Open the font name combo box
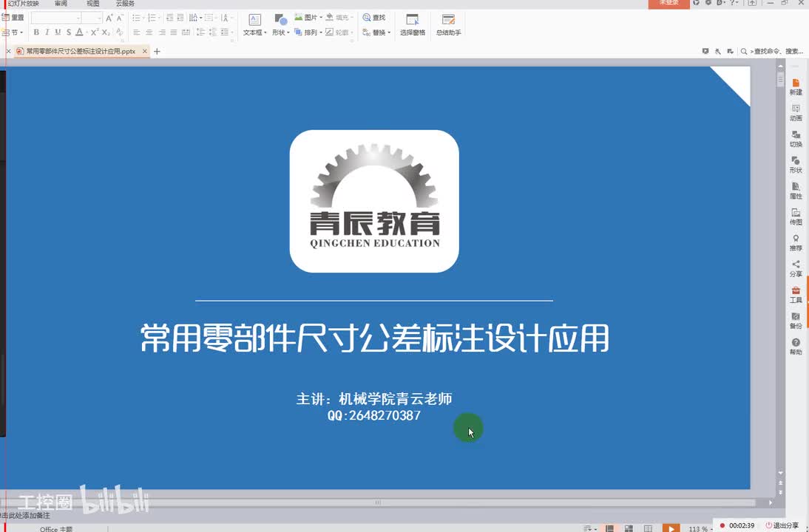809x532 pixels. (56, 18)
